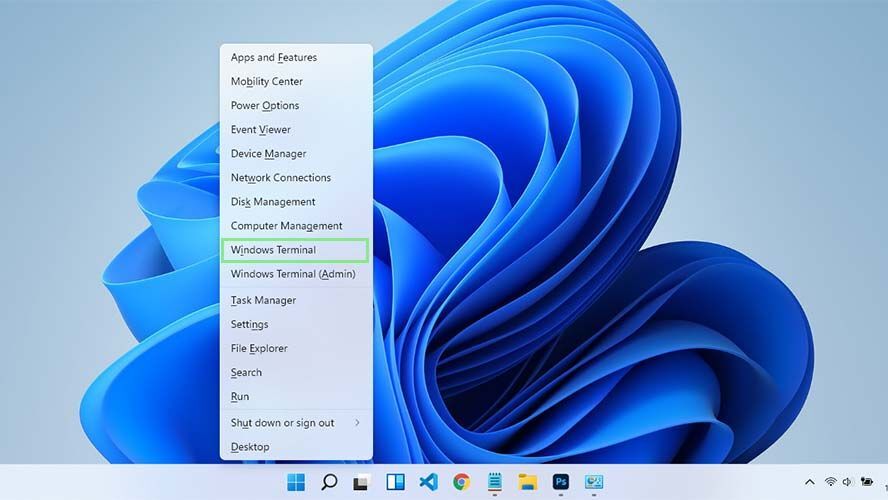Open Apps and Features
This screenshot has height=500, width=888.
273,58
